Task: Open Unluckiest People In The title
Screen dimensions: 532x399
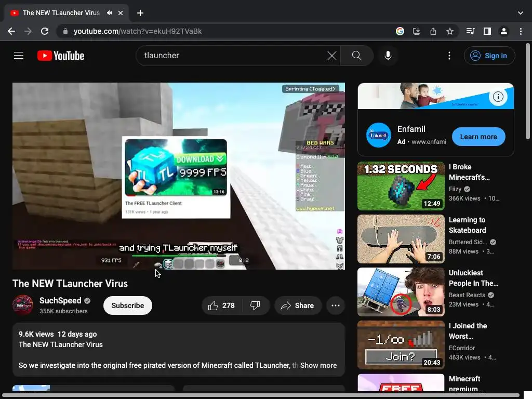Action: tap(473, 278)
